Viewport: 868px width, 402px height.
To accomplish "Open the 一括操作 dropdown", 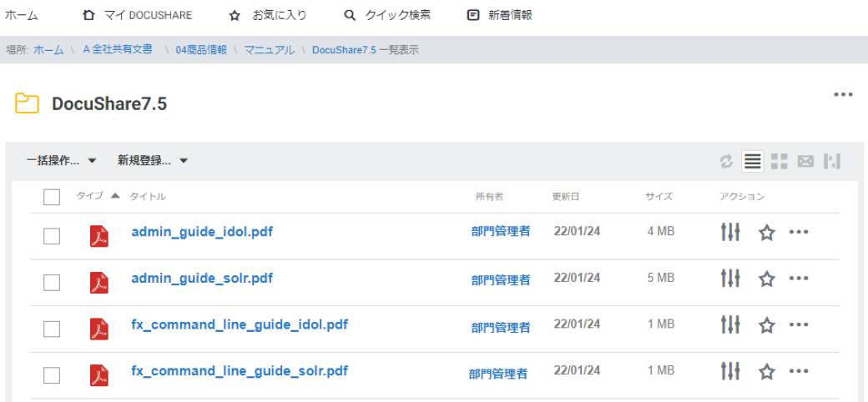I will [62, 161].
